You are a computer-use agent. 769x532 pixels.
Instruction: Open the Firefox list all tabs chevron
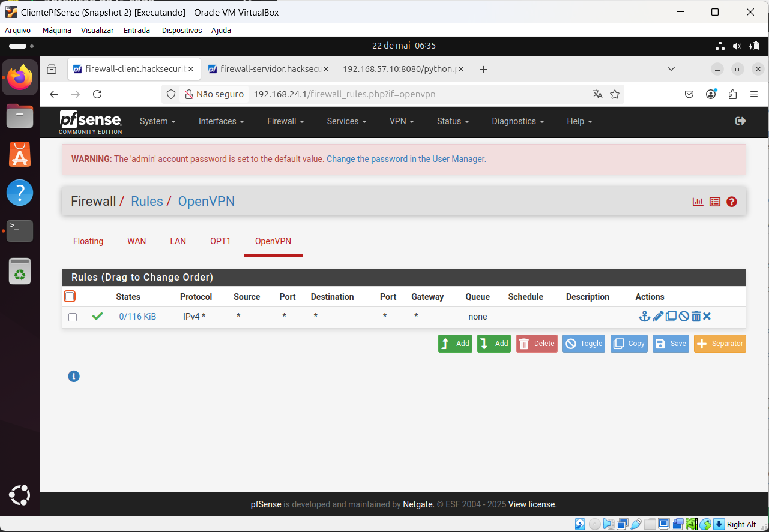pyautogui.click(x=671, y=69)
